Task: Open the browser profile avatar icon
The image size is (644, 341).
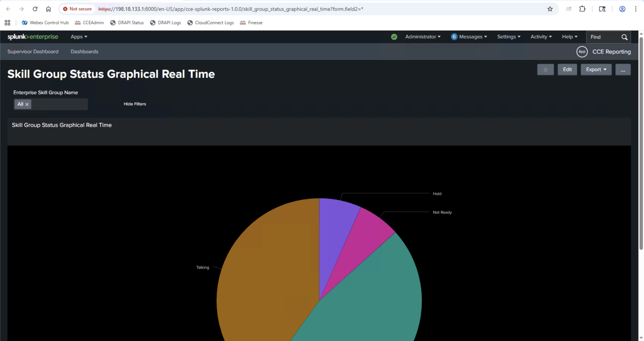Action: coord(622,9)
